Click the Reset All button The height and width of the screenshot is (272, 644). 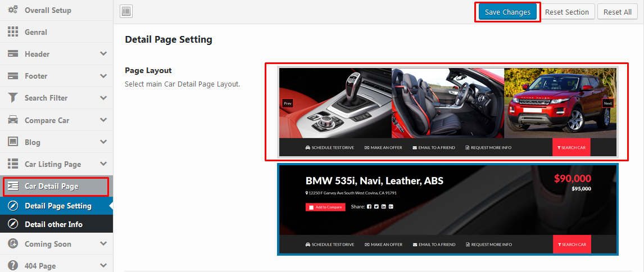point(617,12)
